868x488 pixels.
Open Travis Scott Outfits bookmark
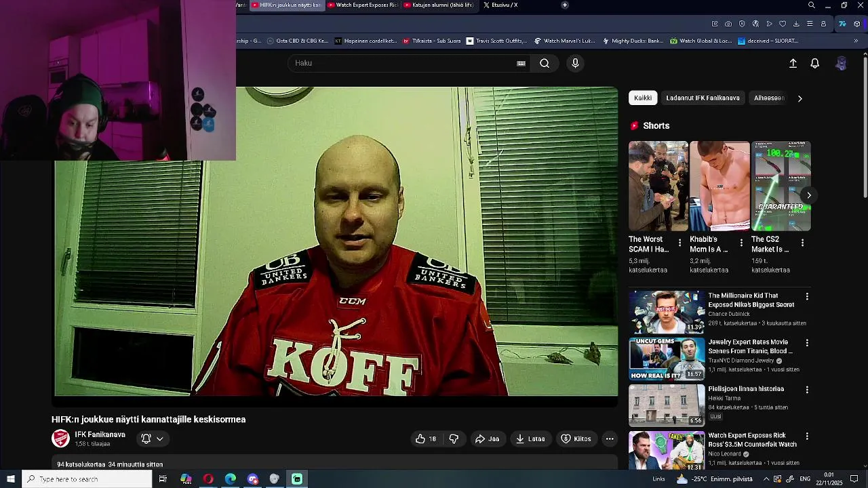click(x=497, y=41)
